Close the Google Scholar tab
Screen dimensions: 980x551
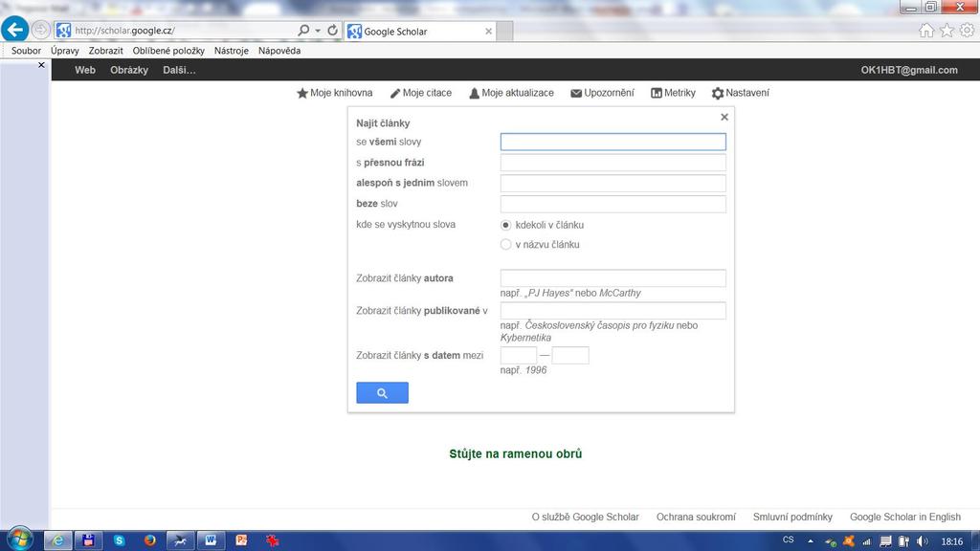[489, 32]
